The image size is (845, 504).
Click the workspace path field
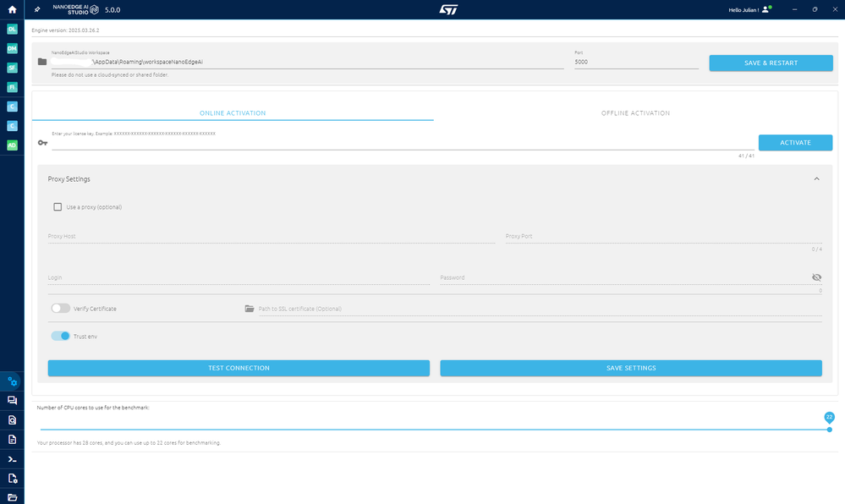click(308, 62)
